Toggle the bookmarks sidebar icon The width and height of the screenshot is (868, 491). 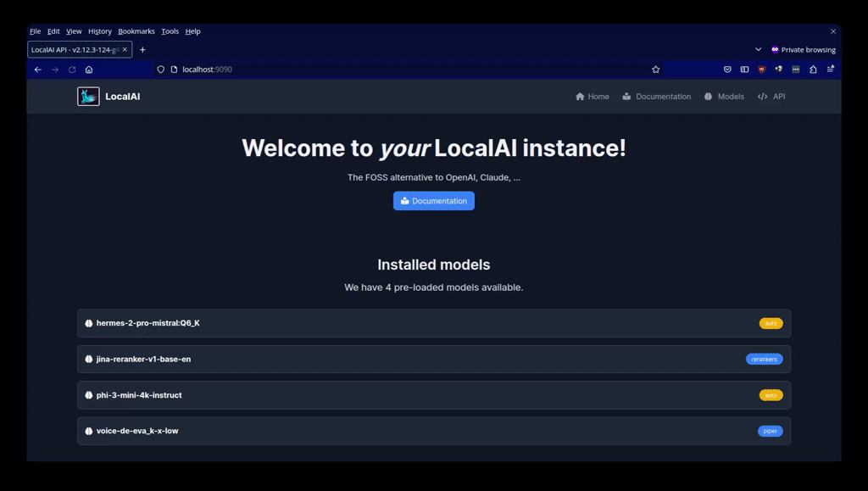click(x=743, y=69)
